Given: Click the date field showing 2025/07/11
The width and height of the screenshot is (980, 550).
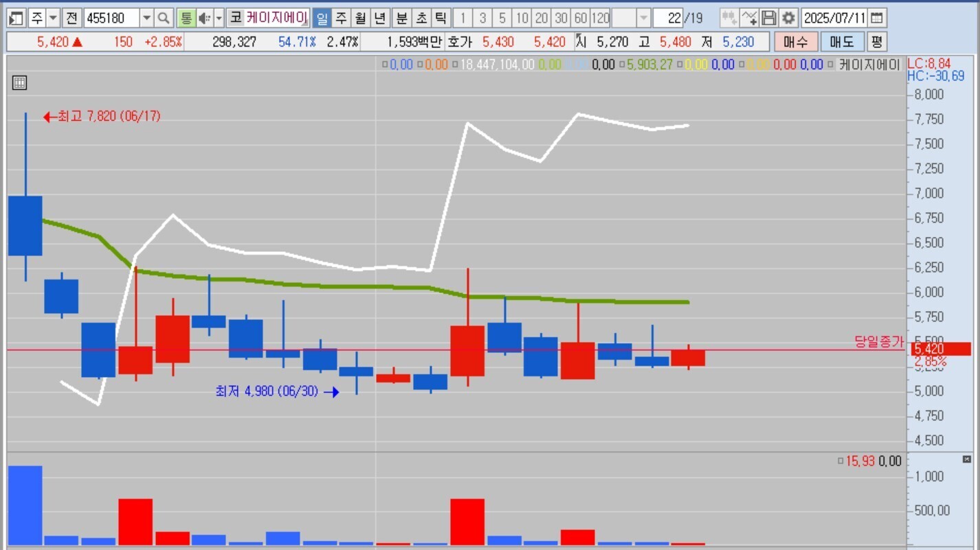Looking at the screenshot, I should pyautogui.click(x=834, y=18).
